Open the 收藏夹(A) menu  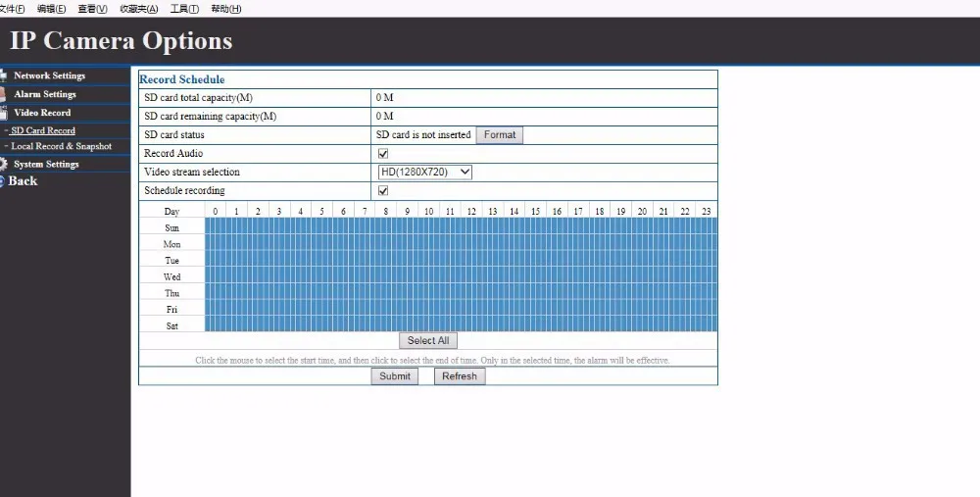coord(139,9)
